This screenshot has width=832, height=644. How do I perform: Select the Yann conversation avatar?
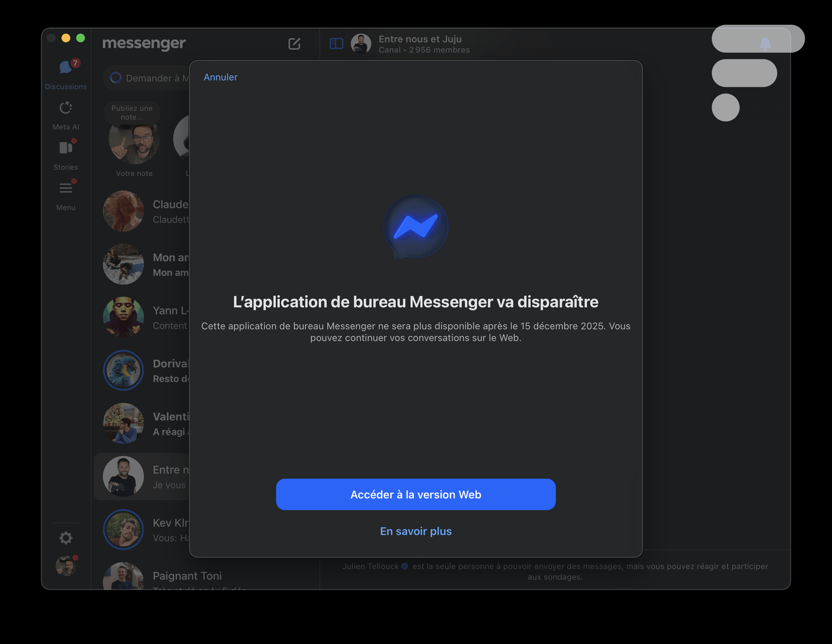pyautogui.click(x=123, y=317)
